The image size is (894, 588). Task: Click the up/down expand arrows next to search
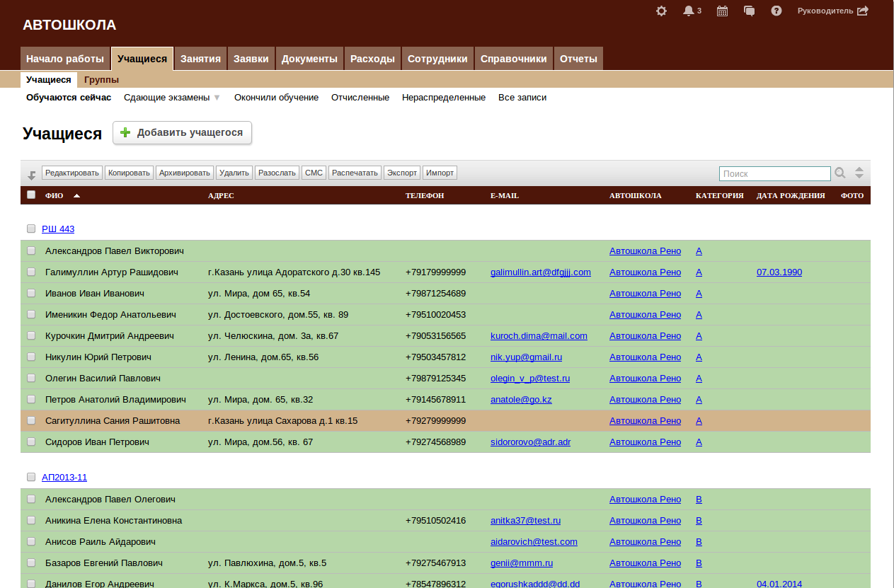[859, 173]
